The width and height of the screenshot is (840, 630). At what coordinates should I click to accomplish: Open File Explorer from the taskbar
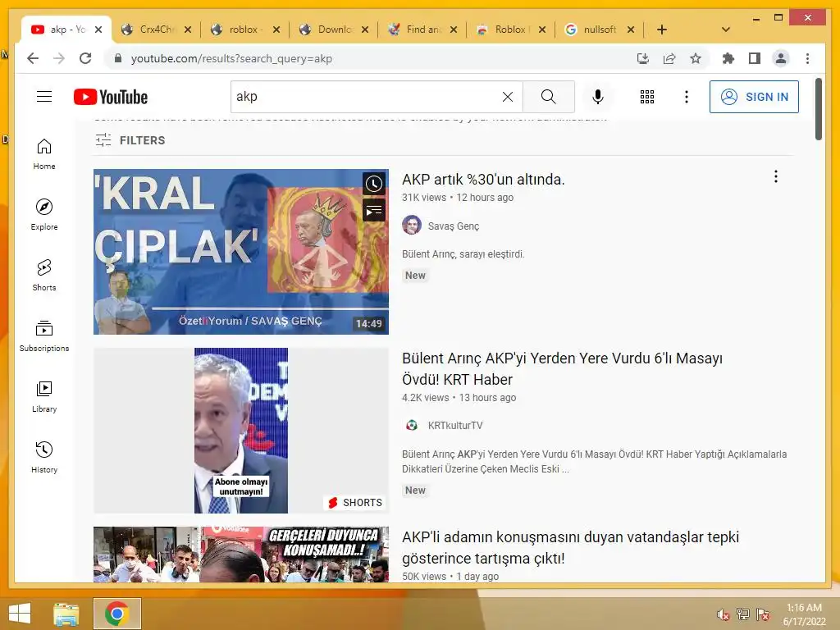[66, 614]
